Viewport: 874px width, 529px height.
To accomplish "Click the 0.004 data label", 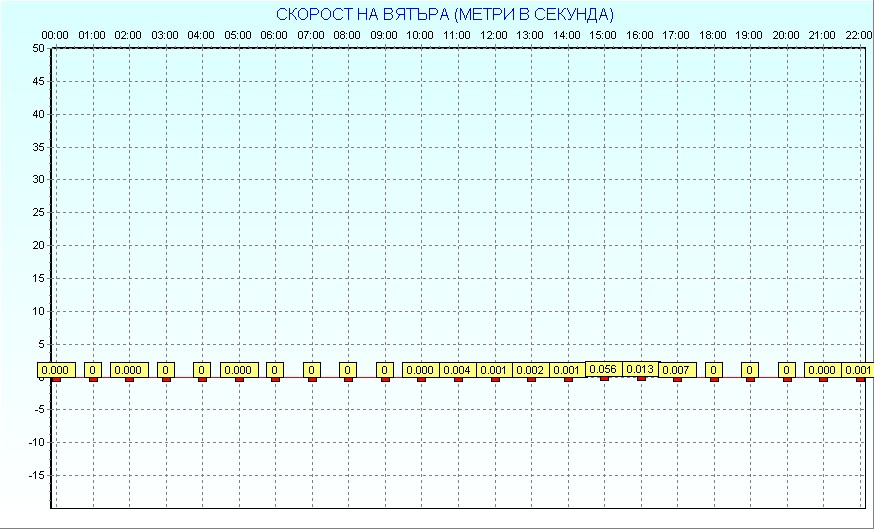I will click(457, 370).
